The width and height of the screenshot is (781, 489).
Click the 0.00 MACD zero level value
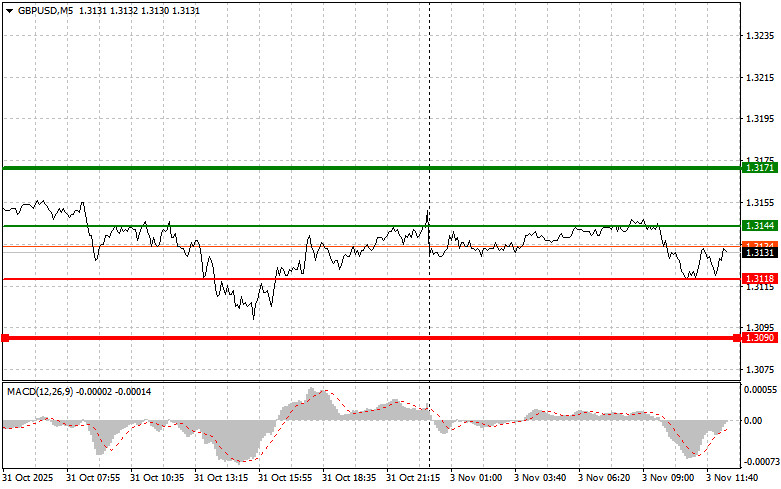(x=753, y=421)
